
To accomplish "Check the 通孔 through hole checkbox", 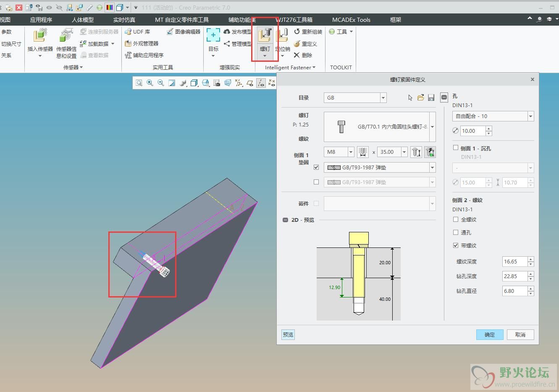I will tap(456, 232).
